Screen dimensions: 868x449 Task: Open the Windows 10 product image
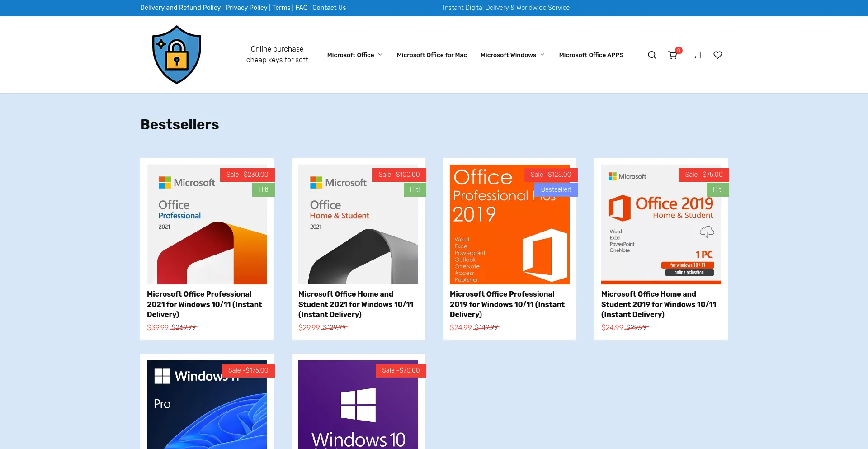tap(358, 405)
